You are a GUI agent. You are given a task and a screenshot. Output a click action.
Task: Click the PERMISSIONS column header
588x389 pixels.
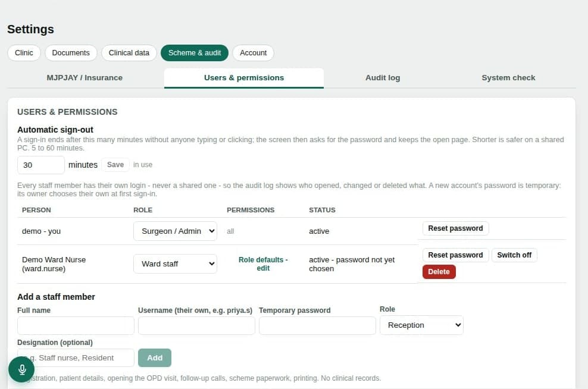pyautogui.click(x=251, y=210)
